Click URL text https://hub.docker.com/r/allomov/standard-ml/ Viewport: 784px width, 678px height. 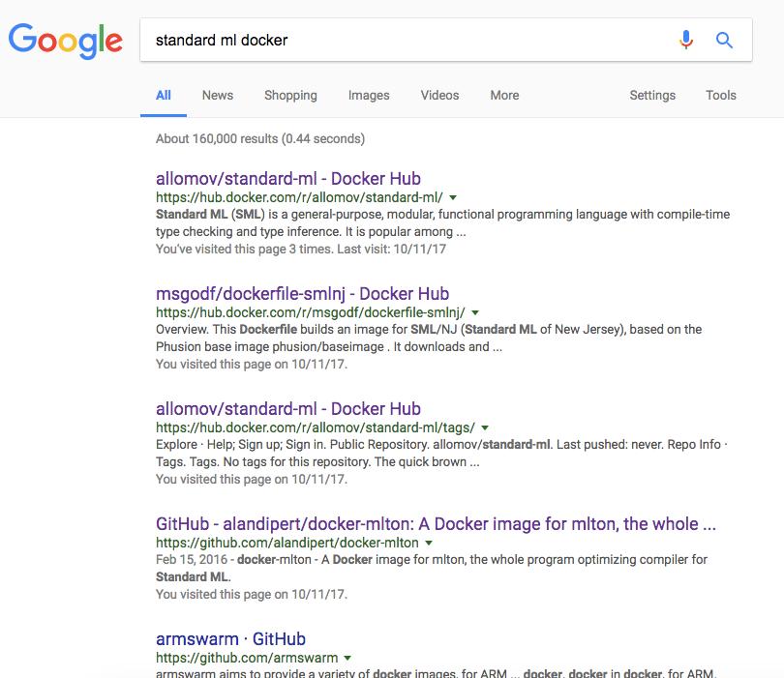coord(299,197)
